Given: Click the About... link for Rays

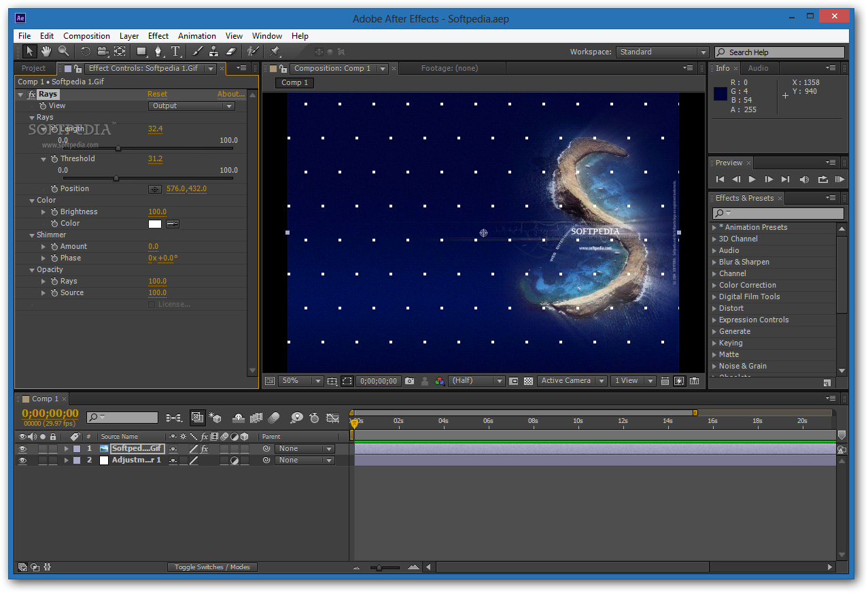Looking at the screenshot, I should (x=230, y=95).
